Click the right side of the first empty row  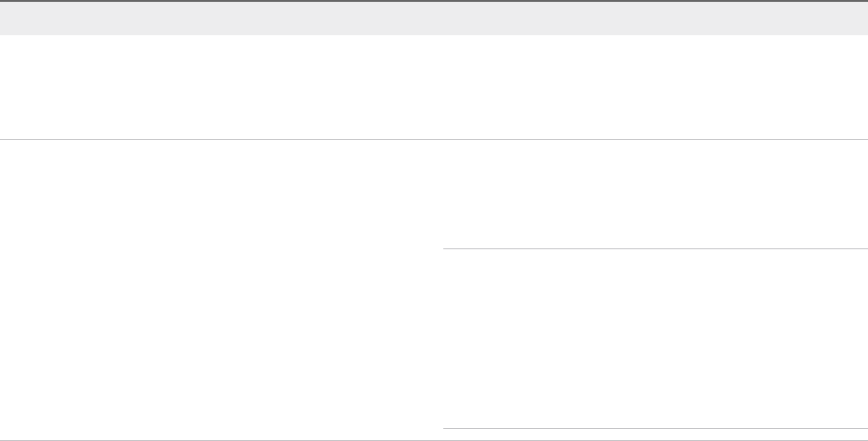point(651,87)
